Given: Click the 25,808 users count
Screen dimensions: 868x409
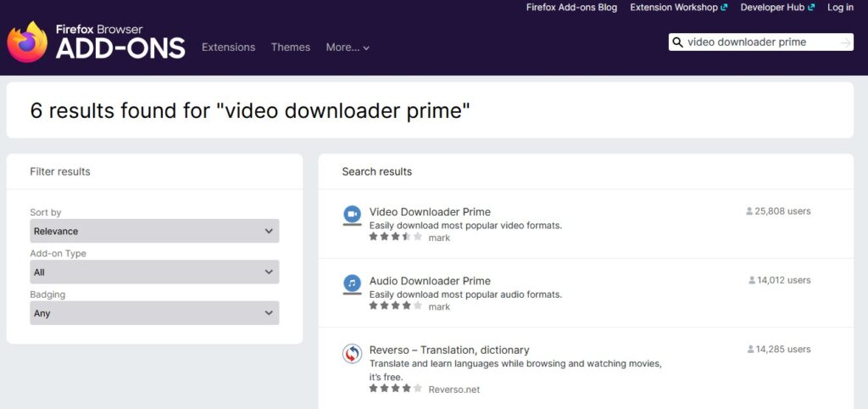Looking at the screenshot, I should click(782, 211).
